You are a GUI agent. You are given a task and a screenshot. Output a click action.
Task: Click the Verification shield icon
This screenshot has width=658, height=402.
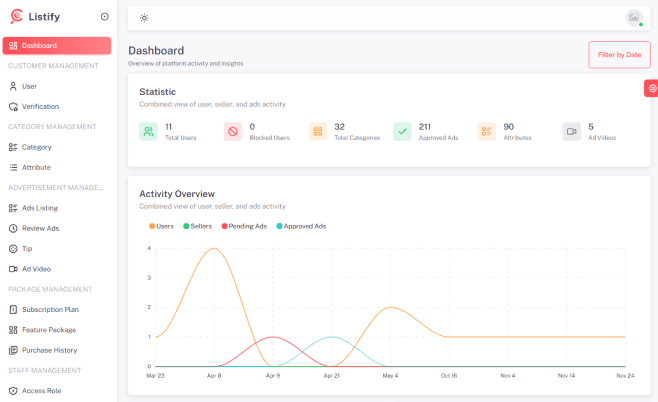point(13,107)
